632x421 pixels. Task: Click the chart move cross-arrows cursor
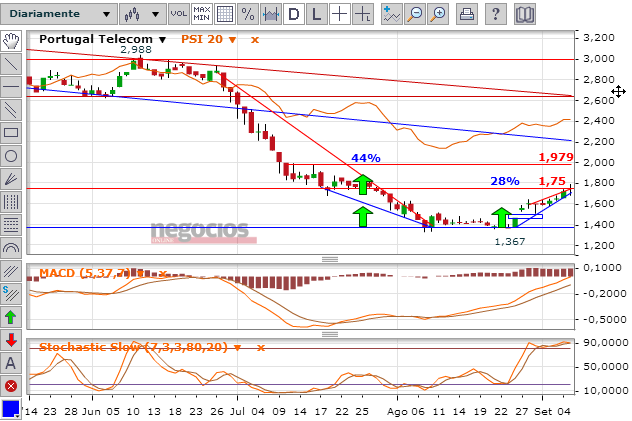(x=618, y=92)
